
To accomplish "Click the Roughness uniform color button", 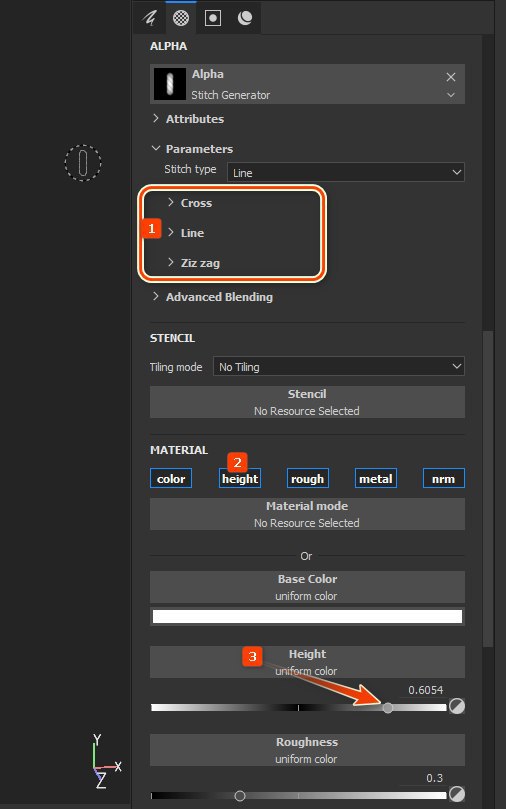I will [x=307, y=750].
